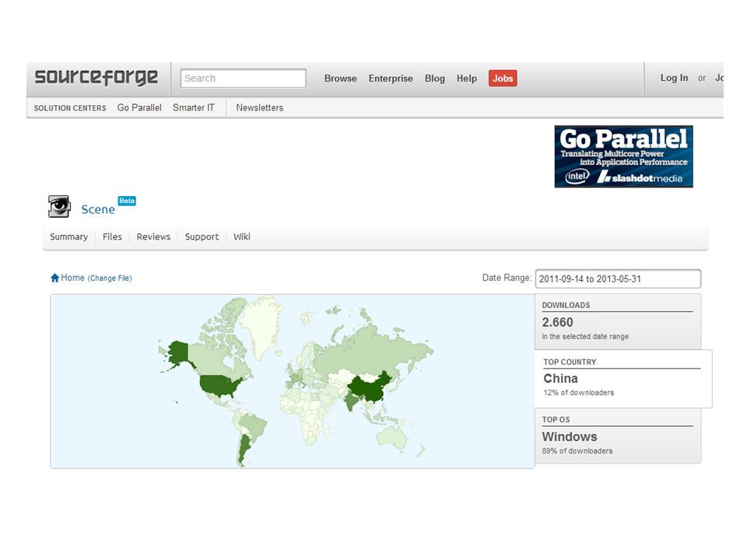Click the Home house icon
The height and width of the screenshot is (560, 747).
coord(54,278)
